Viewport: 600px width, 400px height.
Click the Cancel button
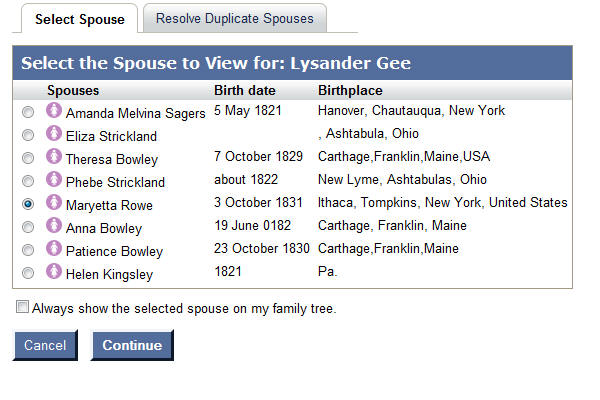[45, 345]
